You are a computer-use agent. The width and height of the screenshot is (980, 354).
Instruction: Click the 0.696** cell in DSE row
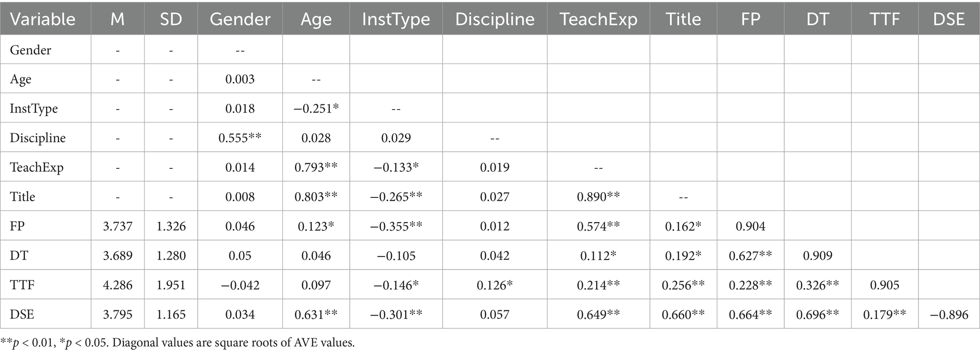817,314
